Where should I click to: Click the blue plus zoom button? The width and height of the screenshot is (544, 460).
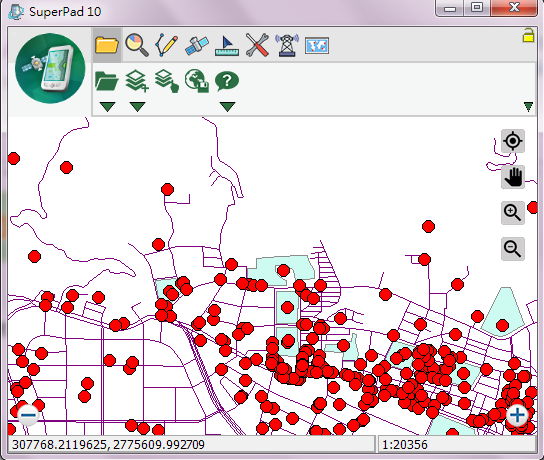click(517, 415)
